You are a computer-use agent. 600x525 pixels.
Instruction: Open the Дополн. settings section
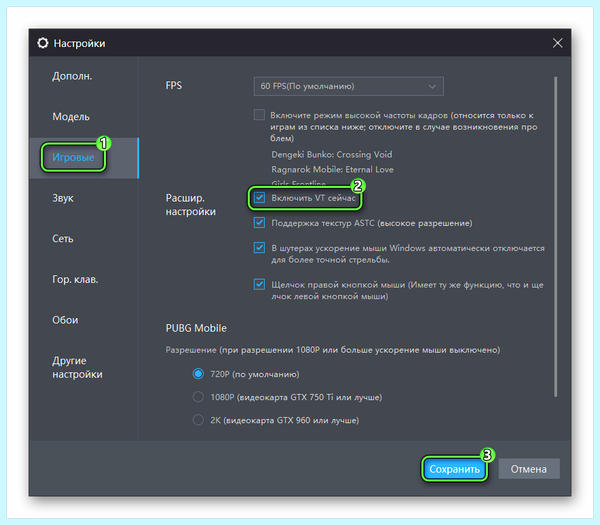pyautogui.click(x=72, y=76)
